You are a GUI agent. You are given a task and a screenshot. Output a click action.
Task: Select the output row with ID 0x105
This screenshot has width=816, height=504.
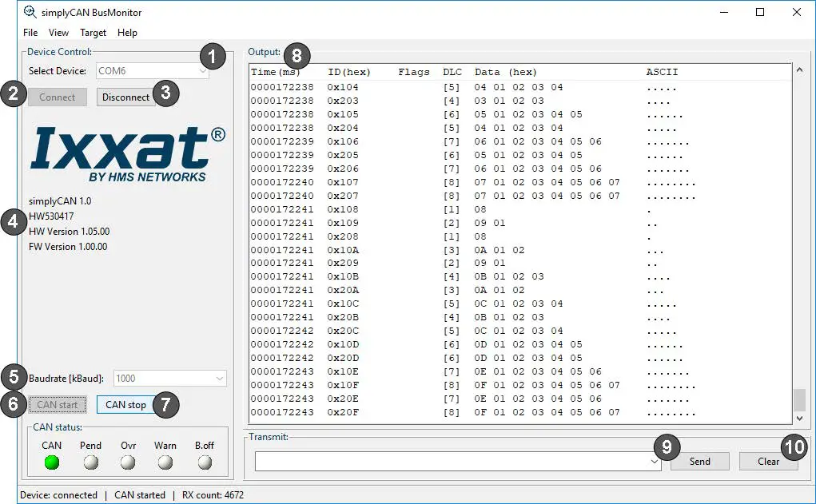(520, 114)
